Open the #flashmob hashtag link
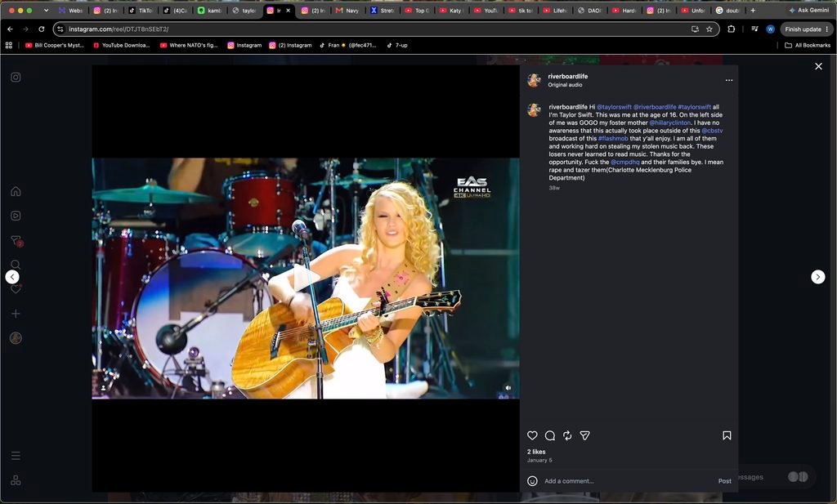Viewport: 837px width, 504px height. [613, 139]
